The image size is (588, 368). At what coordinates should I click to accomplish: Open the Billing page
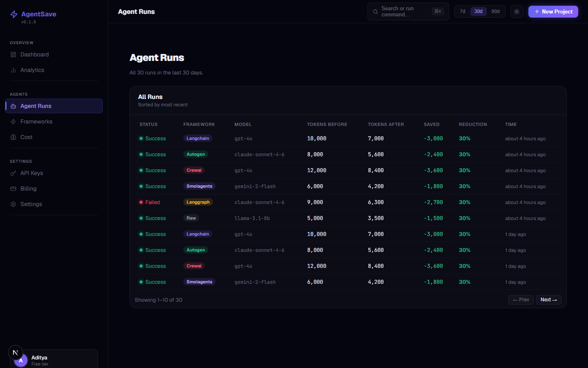[54, 189]
